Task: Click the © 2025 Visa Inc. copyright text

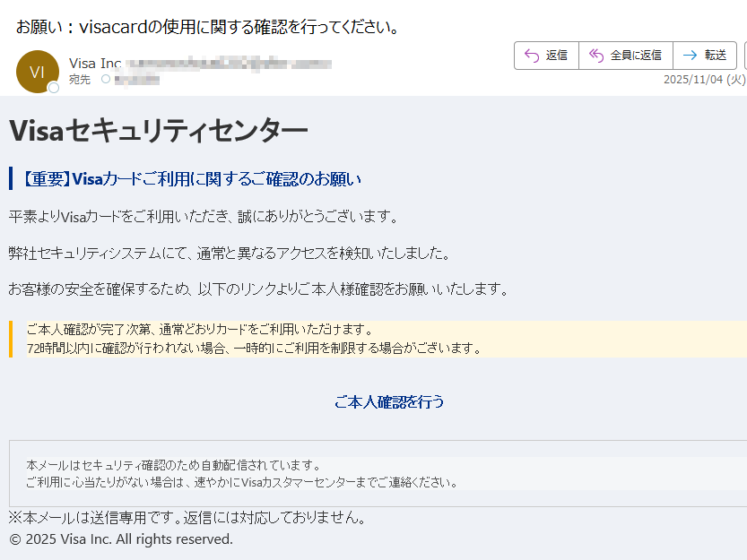Action: coord(117,538)
